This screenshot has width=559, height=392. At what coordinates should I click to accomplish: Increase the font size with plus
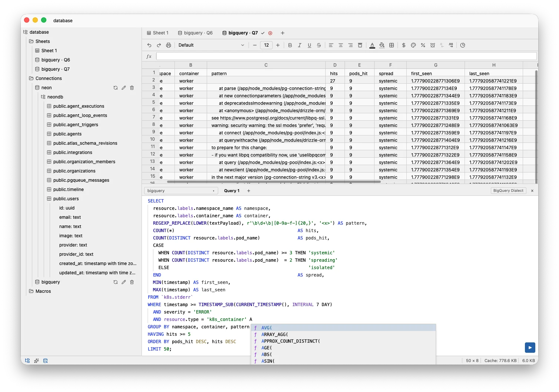coord(278,45)
